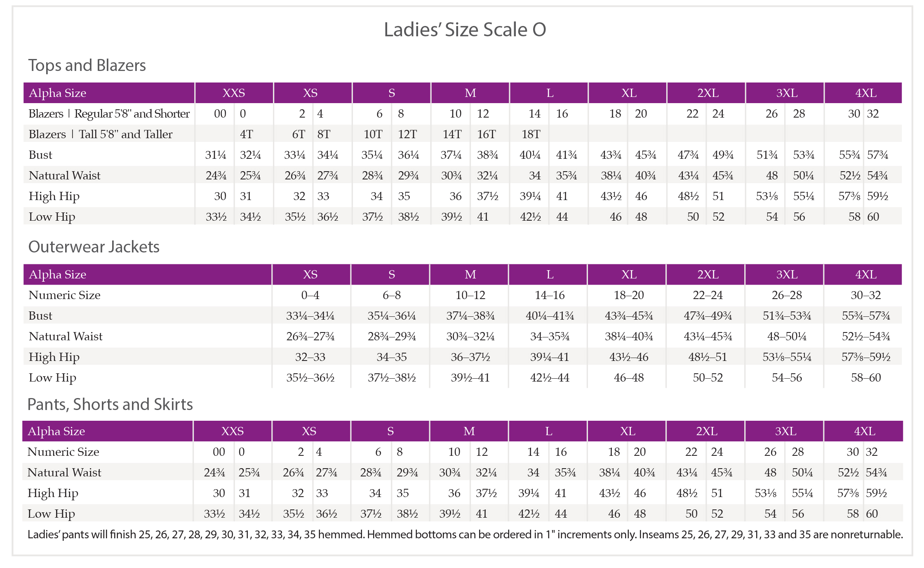Click the "Blazers | Regular 5'8" and Shorter" row label
Viewport: 924px width, 568px height.
point(109,113)
